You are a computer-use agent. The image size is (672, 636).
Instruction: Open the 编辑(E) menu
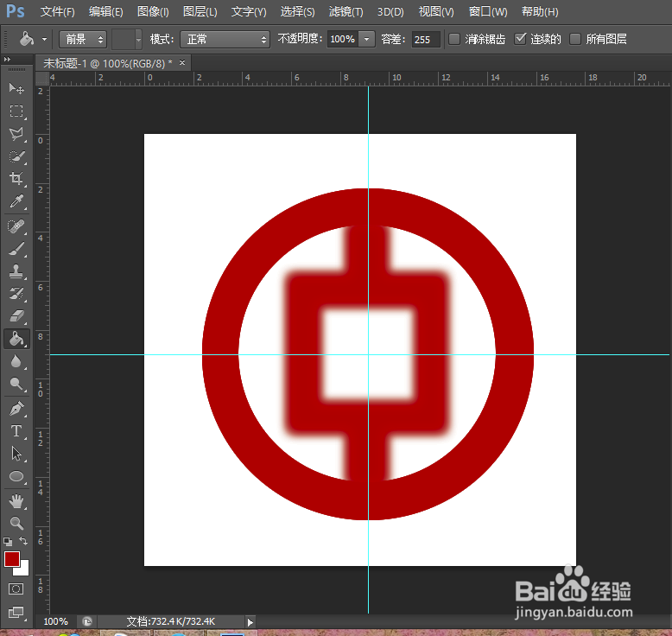point(106,11)
